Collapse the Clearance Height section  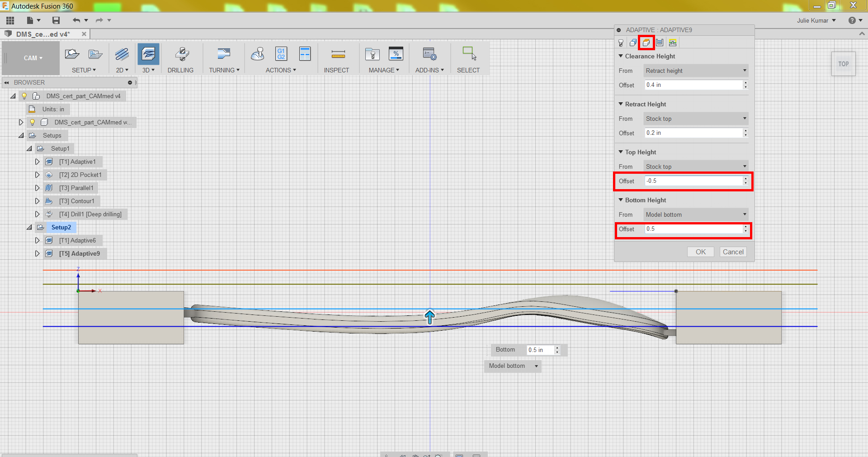coord(621,56)
